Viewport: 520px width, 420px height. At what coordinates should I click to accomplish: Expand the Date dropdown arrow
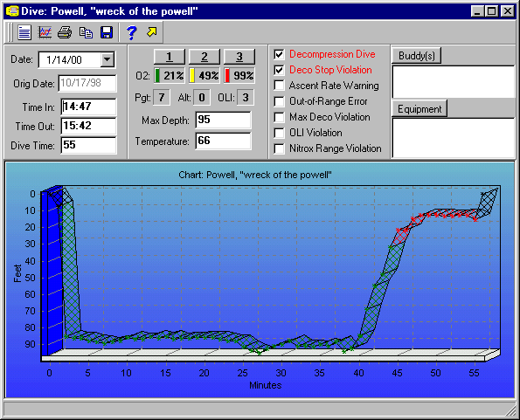coord(107,59)
